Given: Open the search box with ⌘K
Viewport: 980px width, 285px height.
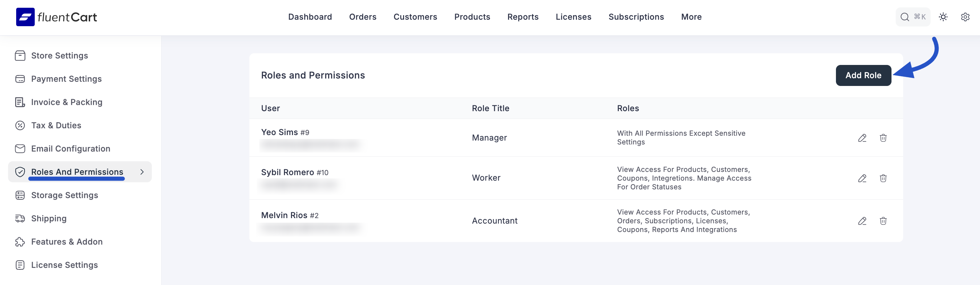Looking at the screenshot, I should (x=912, y=17).
